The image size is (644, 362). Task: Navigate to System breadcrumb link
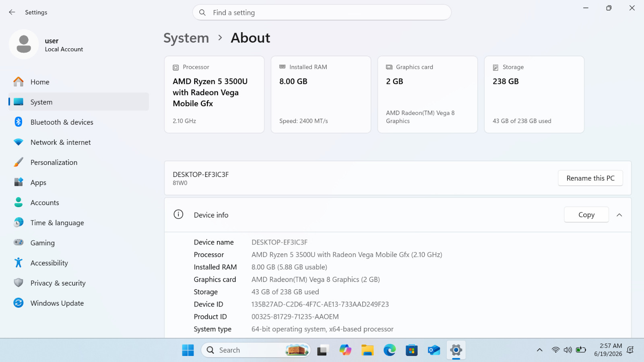(186, 38)
